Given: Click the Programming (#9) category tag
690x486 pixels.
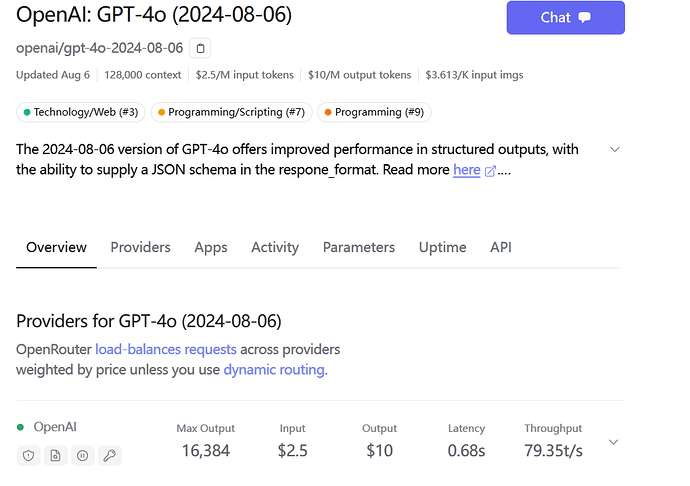Looking at the screenshot, I should (374, 112).
